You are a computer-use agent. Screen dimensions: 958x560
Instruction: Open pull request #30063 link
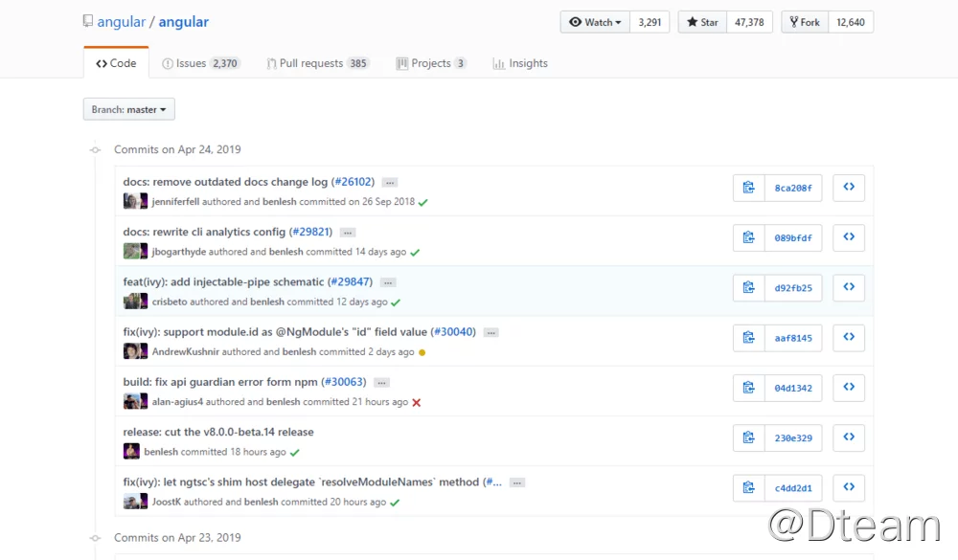(x=344, y=382)
